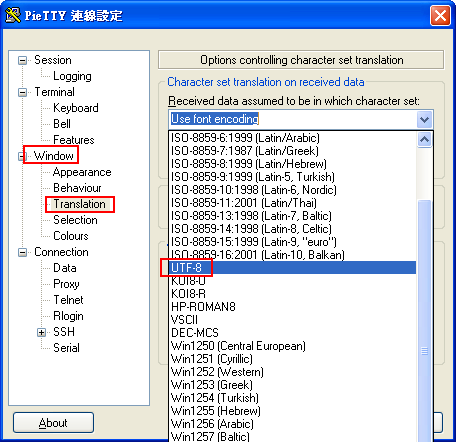Collapse the Terminal tree node
The height and width of the screenshot is (442, 456).
pos(22,92)
